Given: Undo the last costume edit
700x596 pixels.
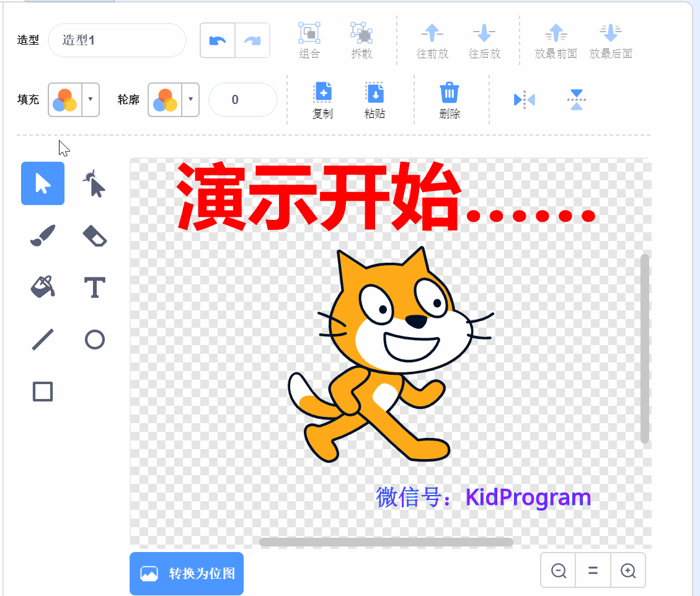Looking at the screenshot, I should point(218,41).
